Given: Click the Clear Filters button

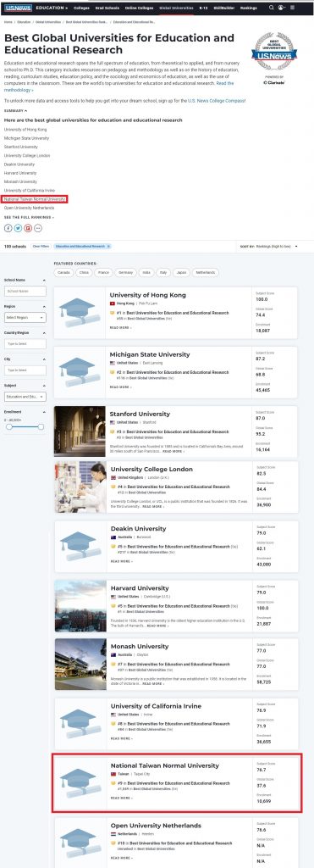Looking at the screenshot, I should coord(41,246).
